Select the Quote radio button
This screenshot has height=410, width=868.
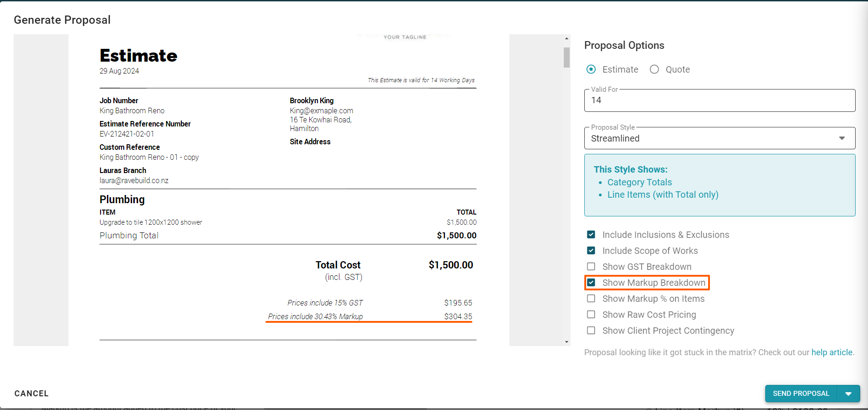point(655,69)
